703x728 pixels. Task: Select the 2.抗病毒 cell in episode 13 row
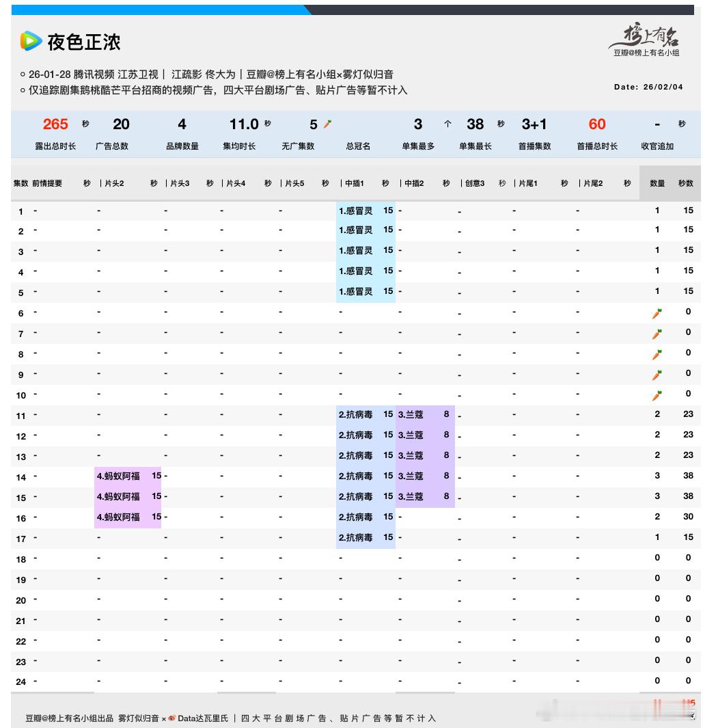pyautogui.click(x=355, y=455)
